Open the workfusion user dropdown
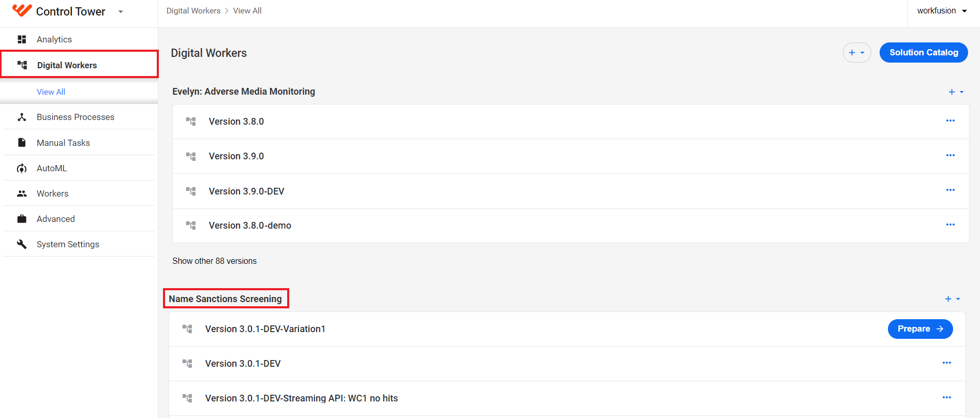The width and height of the screenshot is (980, 418). (x=942, y=11)
